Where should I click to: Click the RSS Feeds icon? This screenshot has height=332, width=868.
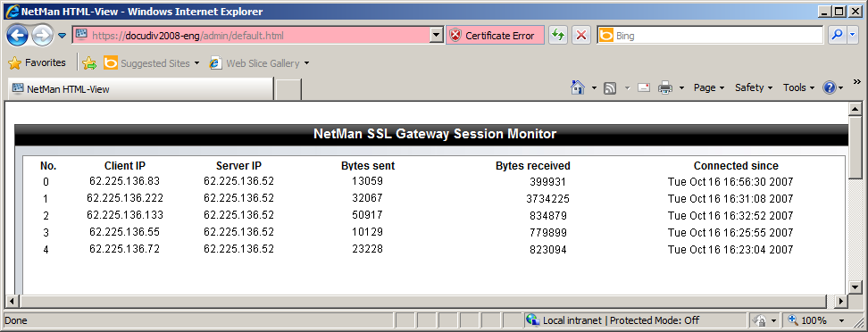click(x=610, y=87)
